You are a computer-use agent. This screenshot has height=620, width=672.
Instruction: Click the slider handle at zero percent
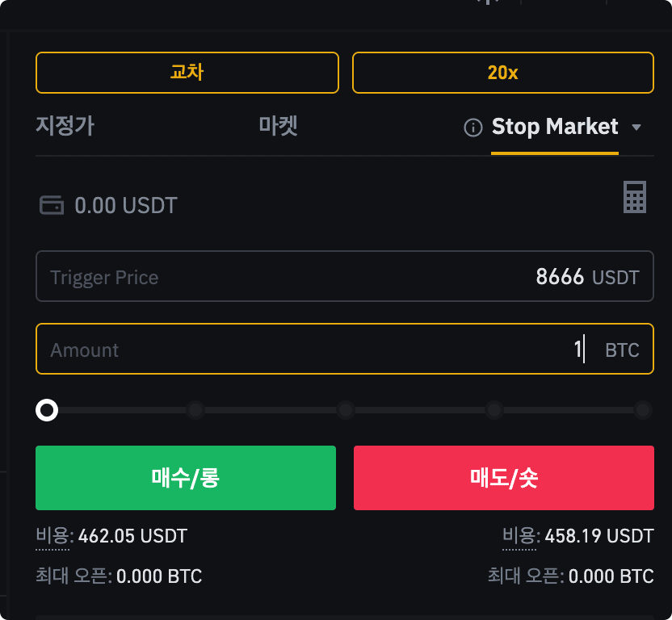(x=47, y=410)
